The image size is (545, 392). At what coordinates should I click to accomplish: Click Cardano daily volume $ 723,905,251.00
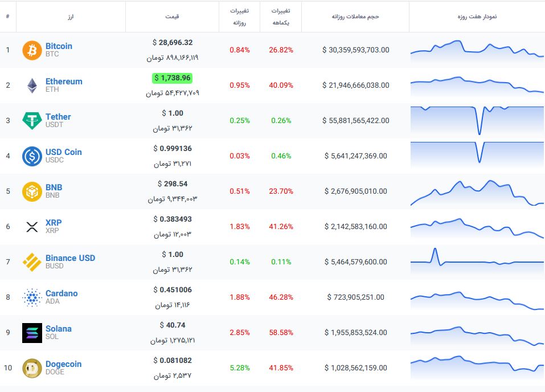pos(355,297)
